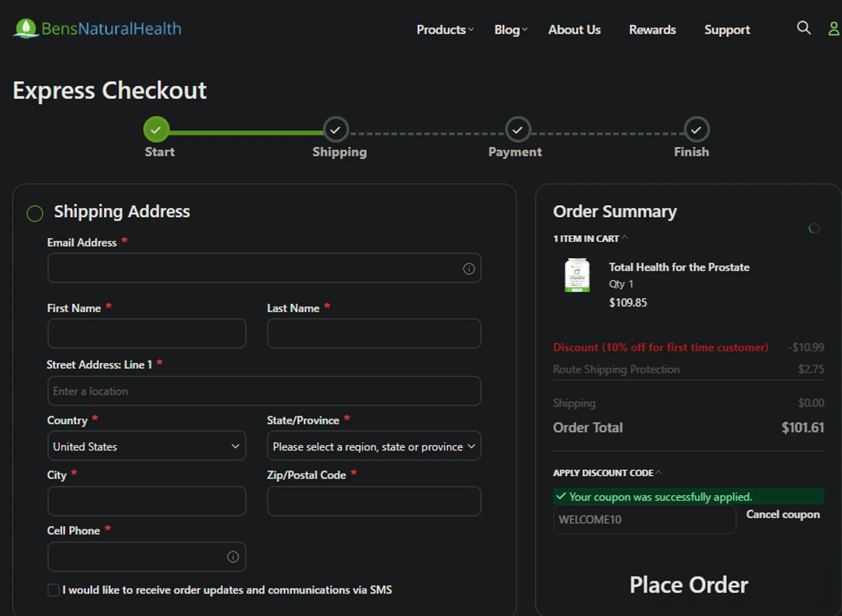Open the Products menu

click(x=445, y=30)
